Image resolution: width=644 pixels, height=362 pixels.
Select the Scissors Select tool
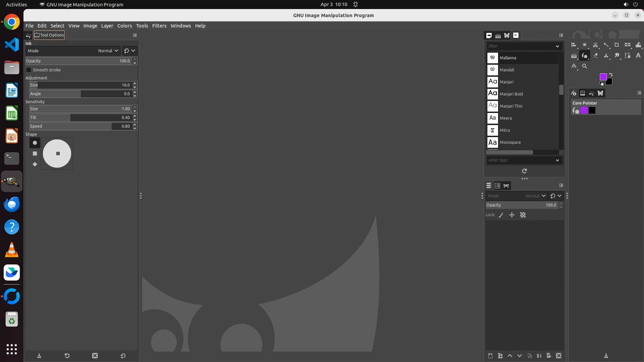pos(595,45)
